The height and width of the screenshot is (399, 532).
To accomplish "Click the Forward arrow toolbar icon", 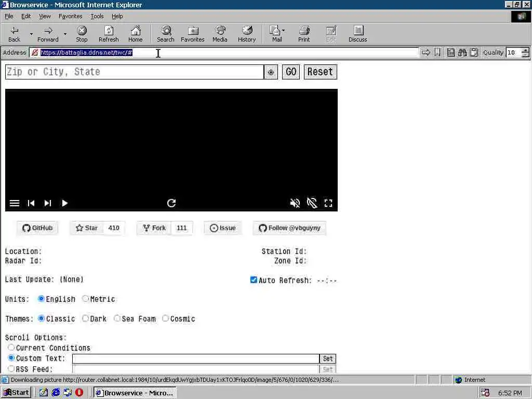I will (48, 31).
